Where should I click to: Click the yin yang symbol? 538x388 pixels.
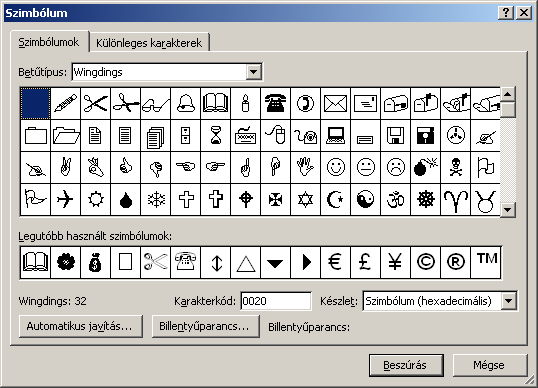point(366,199)
